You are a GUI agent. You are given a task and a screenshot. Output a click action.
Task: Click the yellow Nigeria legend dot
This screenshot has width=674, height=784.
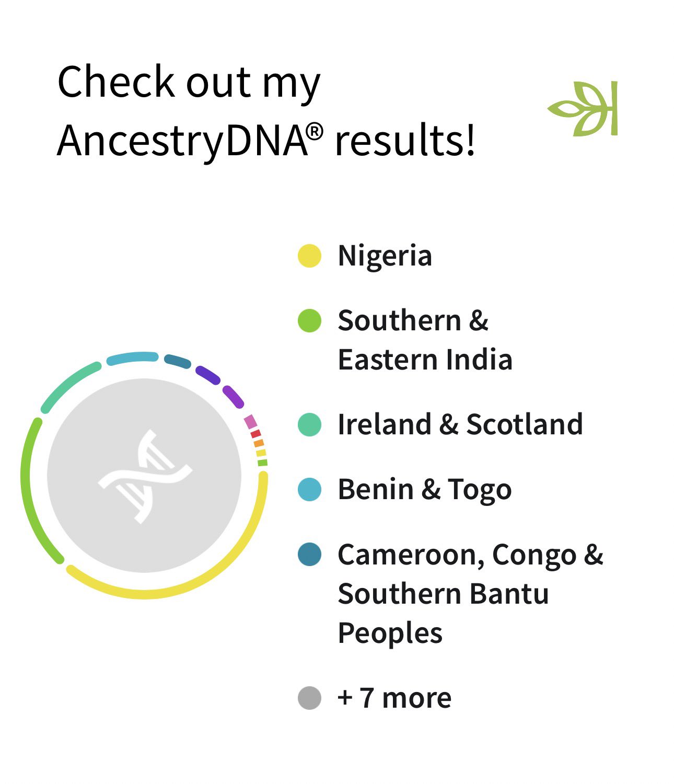coord(309,256)
